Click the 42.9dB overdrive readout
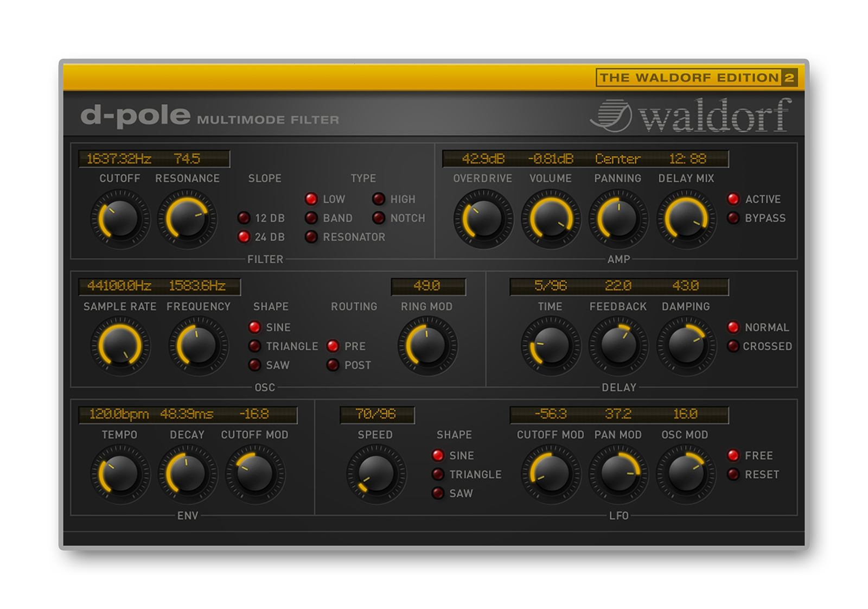Image resolution: width=868 pixels, height=609 pixels. coord(483,158)
